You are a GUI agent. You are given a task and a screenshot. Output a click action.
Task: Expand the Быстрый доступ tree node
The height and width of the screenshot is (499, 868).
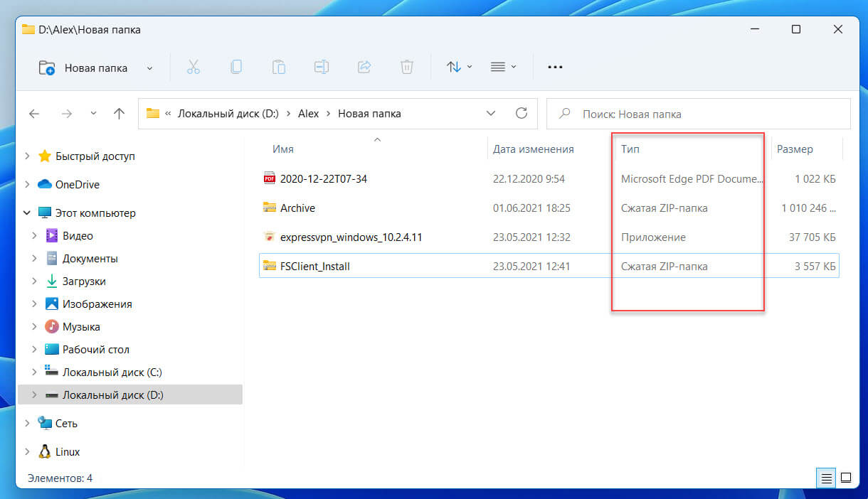(27, 156)
